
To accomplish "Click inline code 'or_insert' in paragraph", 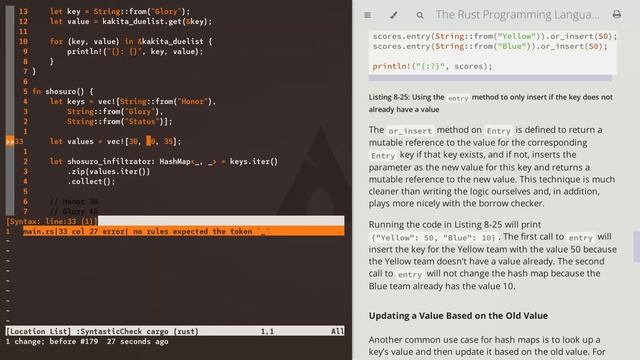I will tap(410, 131).
